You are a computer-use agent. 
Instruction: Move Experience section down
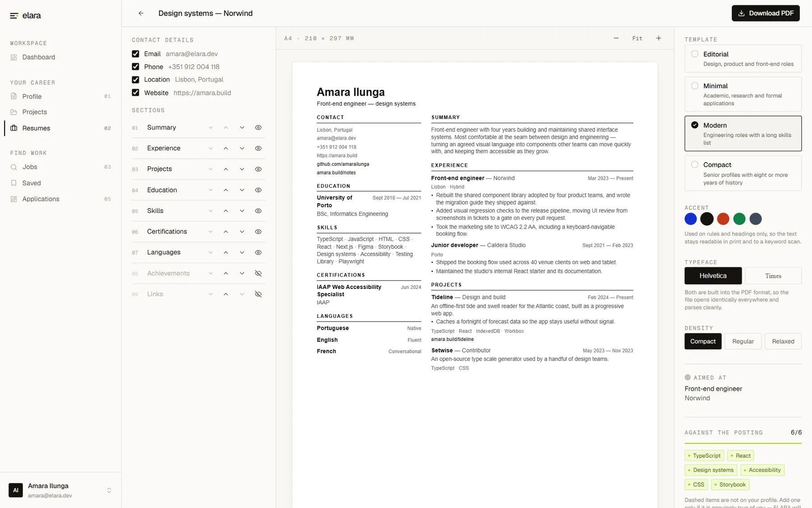point(242,149)
